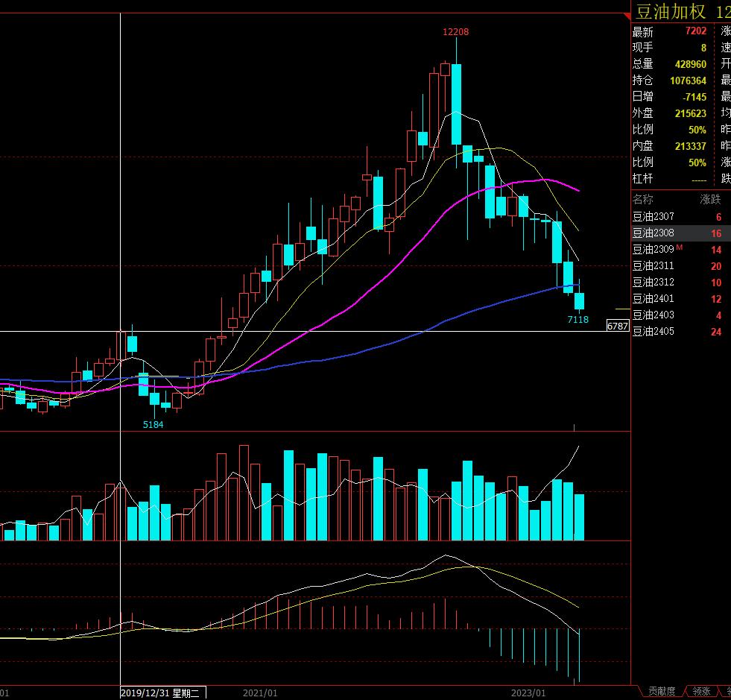Open the 豆油2401 contract
Screen dimensions: 731x700
(654, 299)
